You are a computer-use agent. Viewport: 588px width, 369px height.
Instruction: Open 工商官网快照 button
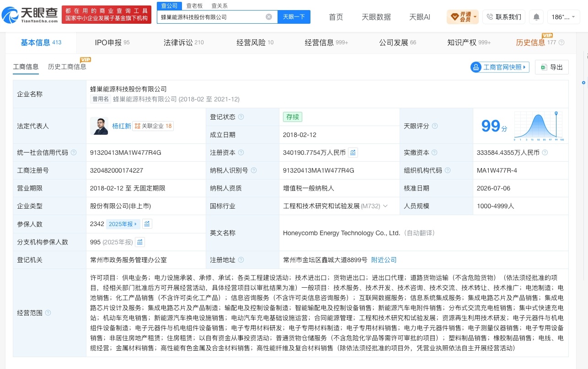point(500,67)
